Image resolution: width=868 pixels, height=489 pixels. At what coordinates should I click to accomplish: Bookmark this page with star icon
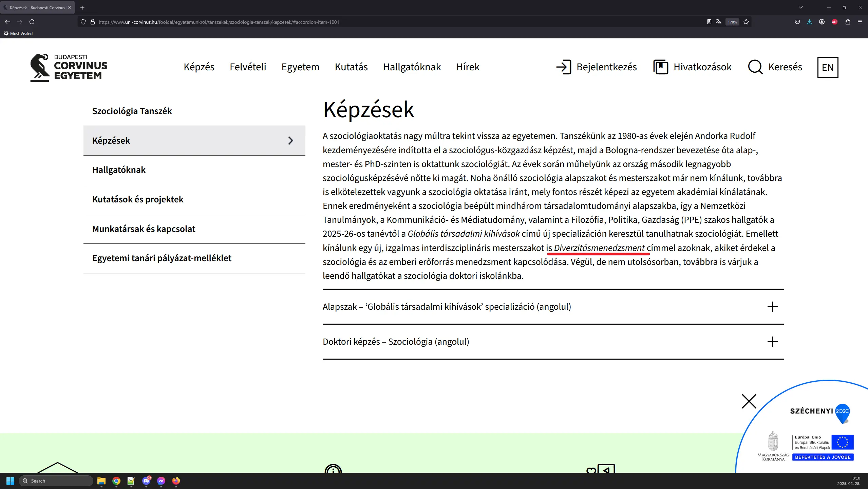(x=746, y=22)
